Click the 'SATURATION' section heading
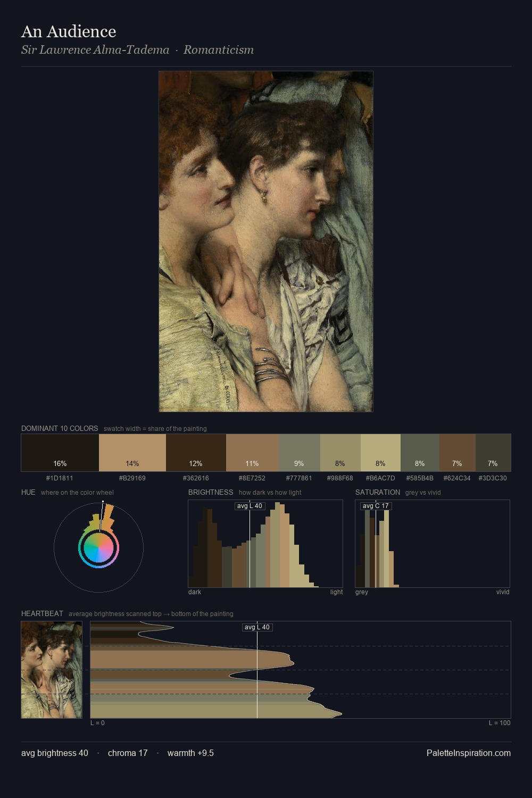This screenshot has height=798, width=532. [378, 492]
